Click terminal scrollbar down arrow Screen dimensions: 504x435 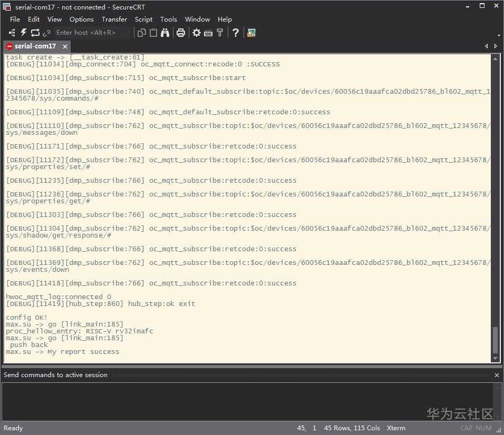496,358
